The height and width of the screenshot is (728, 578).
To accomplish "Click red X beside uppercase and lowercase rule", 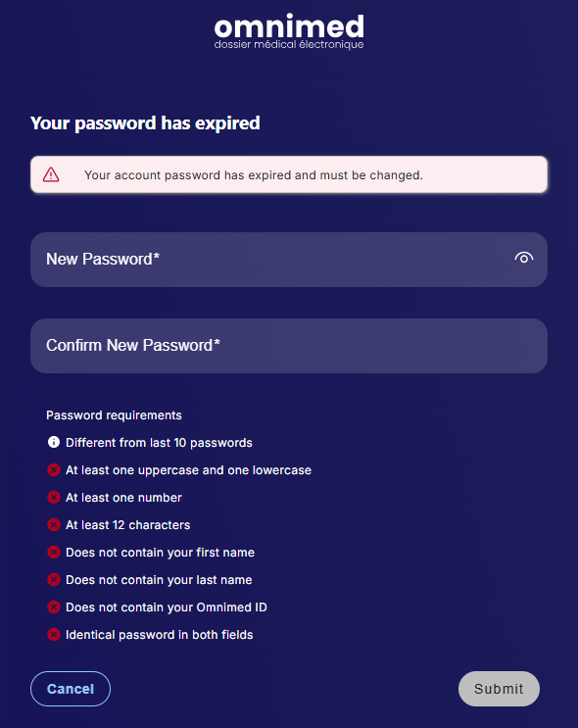I will [x=54, y=470].
